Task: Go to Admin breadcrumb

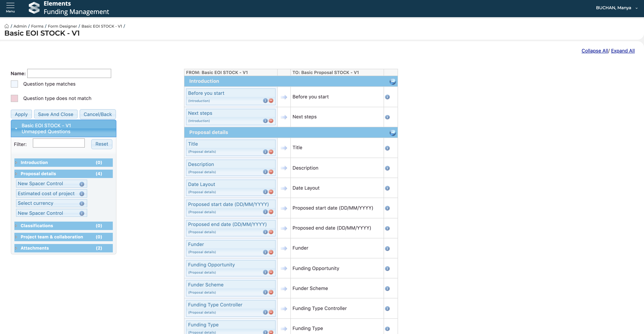Action: click(x=20, y=26)
